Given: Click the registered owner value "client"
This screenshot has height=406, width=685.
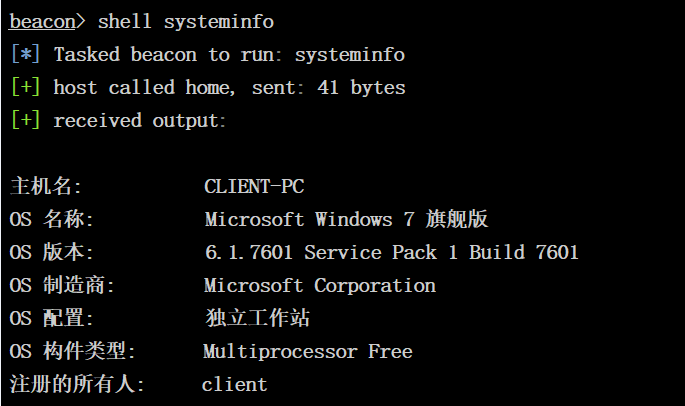Looking at the screenshot, I should click(x=234, y=384).
